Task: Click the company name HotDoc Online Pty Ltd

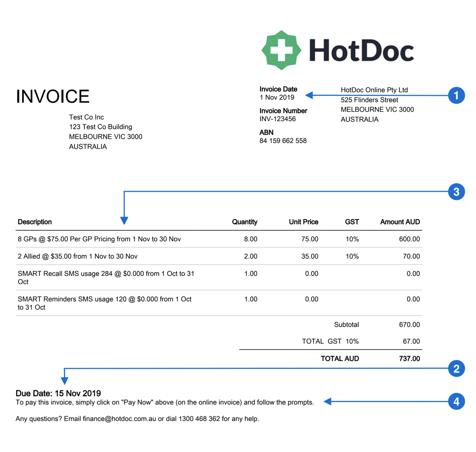Action: (x=374, y=90)
